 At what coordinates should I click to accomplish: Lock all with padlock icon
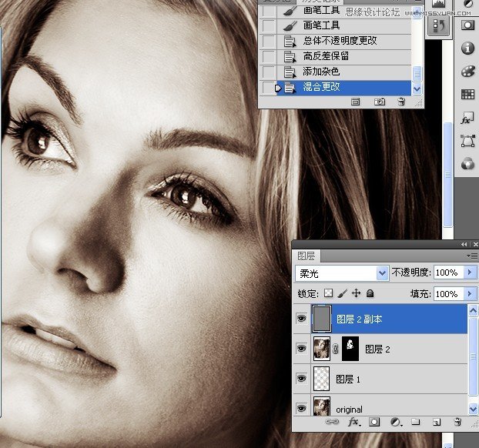point(370,293)
